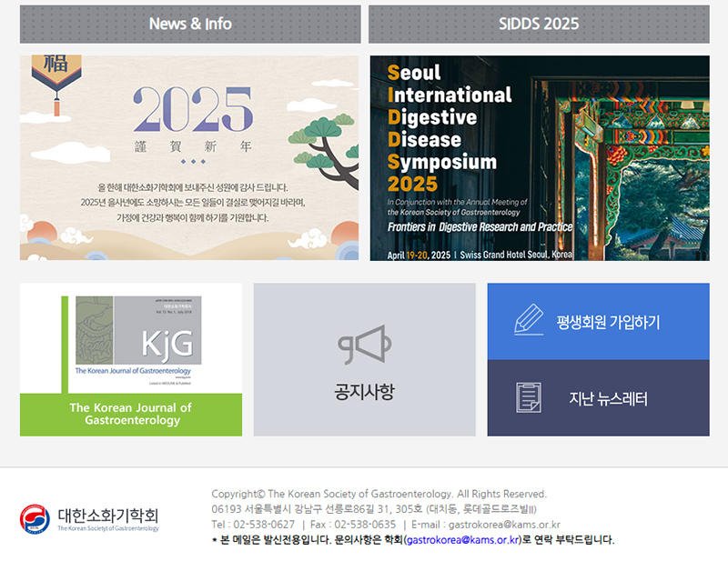
Task: Click the 대한소화기학회 logo text
Action: pos(108,516)
